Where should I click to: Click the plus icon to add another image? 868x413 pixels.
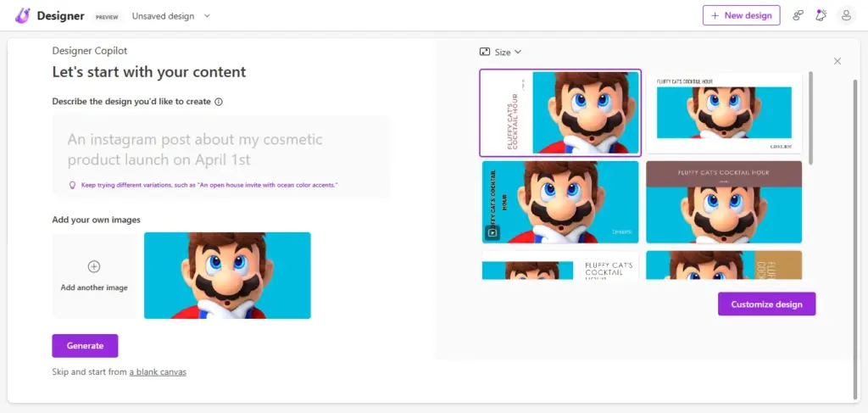(x=94, y=267)
